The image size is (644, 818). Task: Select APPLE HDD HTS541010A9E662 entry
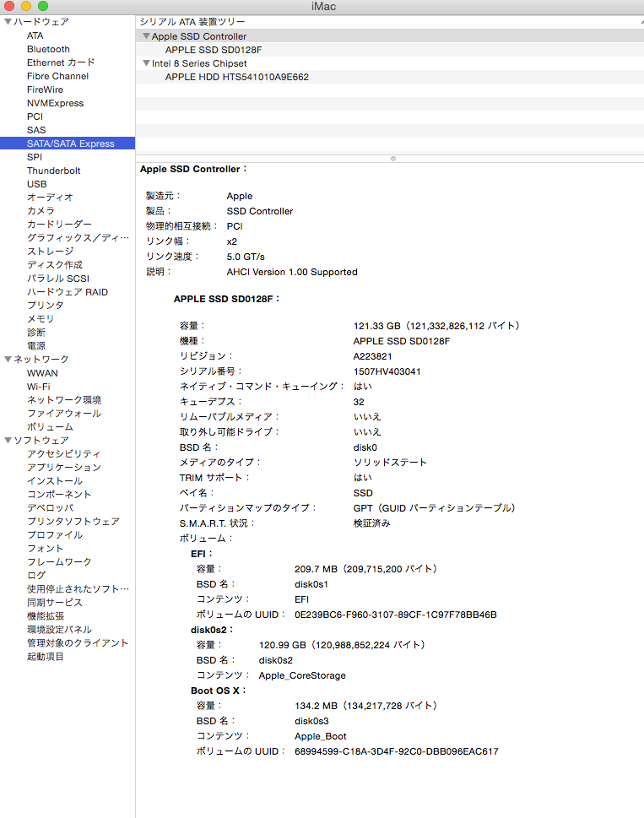point(236,77)
